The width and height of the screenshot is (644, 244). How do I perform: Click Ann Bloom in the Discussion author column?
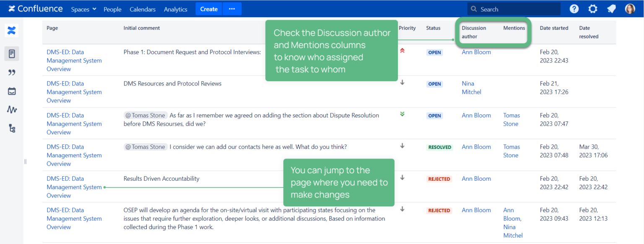[476, 52]
